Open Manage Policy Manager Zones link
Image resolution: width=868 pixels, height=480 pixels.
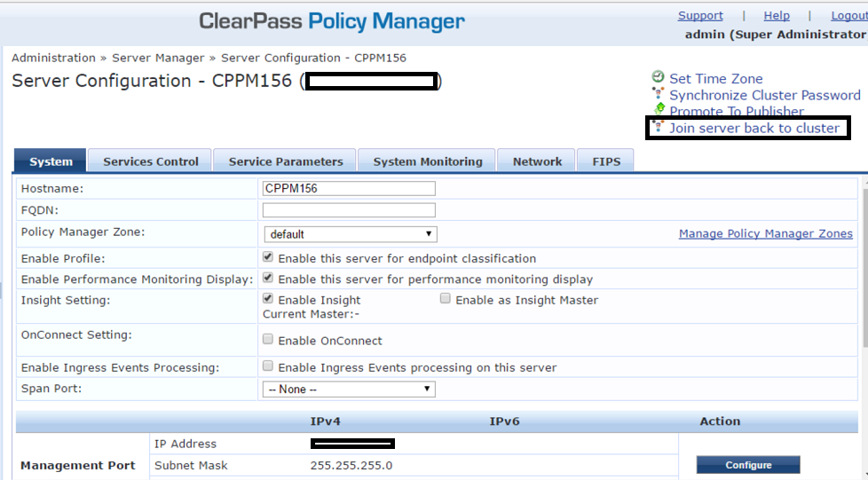[x=766, y=233]
